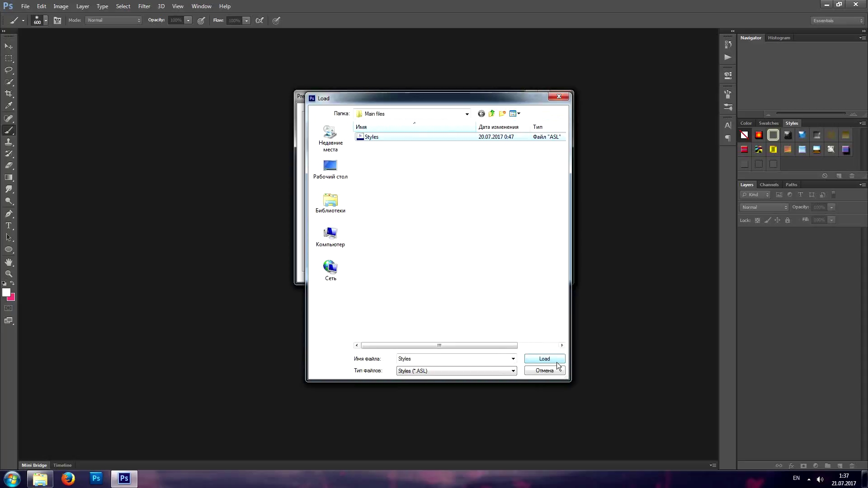This screenshot has height=488, width=868.
Task: Toggle Quick Mask mode
Action: pos(9,308)
